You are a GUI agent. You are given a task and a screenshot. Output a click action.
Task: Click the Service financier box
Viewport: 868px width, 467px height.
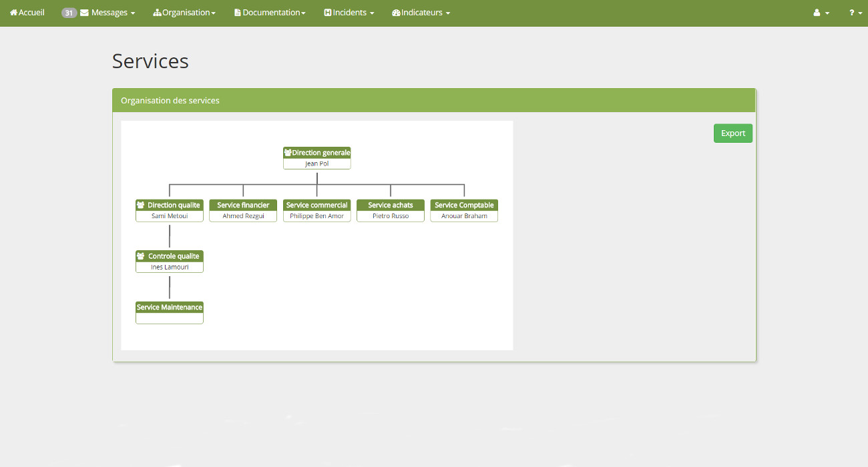(x=243, y=210)
